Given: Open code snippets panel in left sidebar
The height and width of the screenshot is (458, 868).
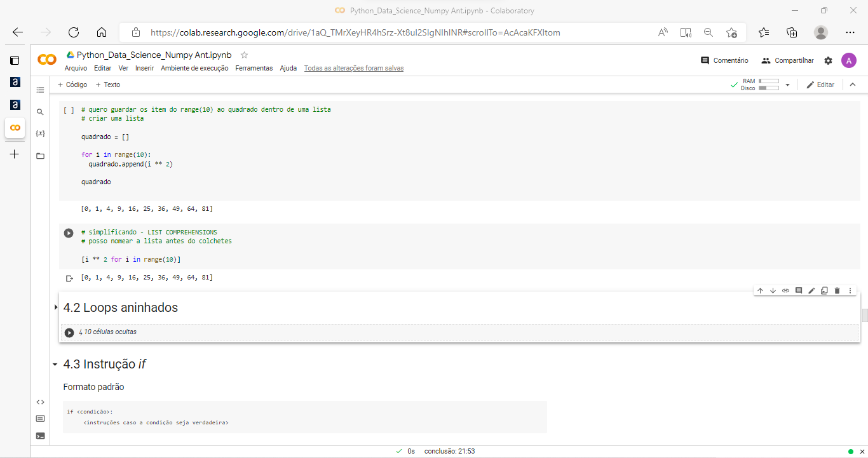Looking at the screenshot, I should [x=40, y=401].
